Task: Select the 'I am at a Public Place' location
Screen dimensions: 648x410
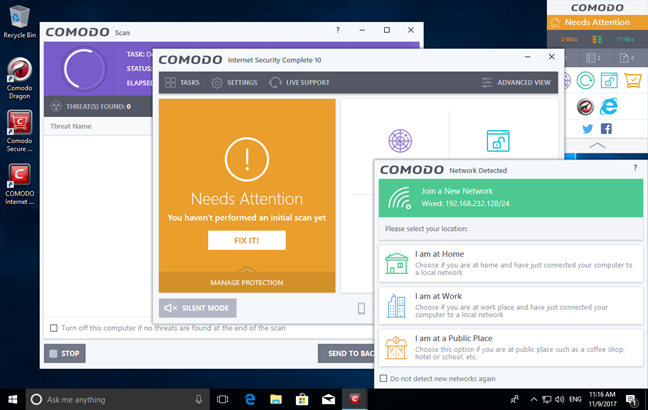Action: (x=510, y=348)
